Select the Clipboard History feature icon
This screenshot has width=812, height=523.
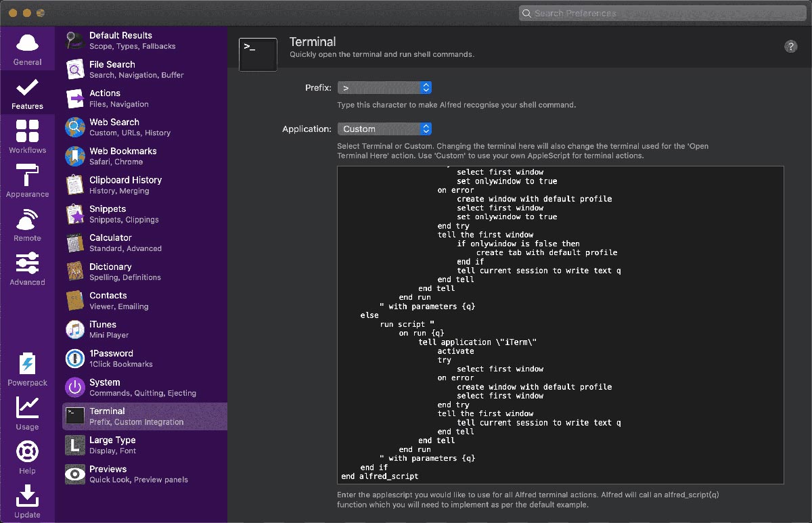point(74,184)
